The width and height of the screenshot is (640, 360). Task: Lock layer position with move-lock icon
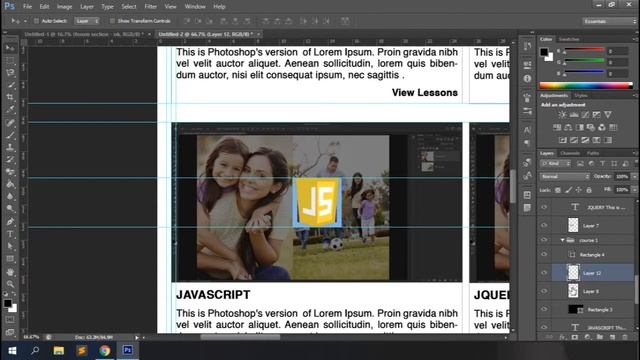coord(578,190)
